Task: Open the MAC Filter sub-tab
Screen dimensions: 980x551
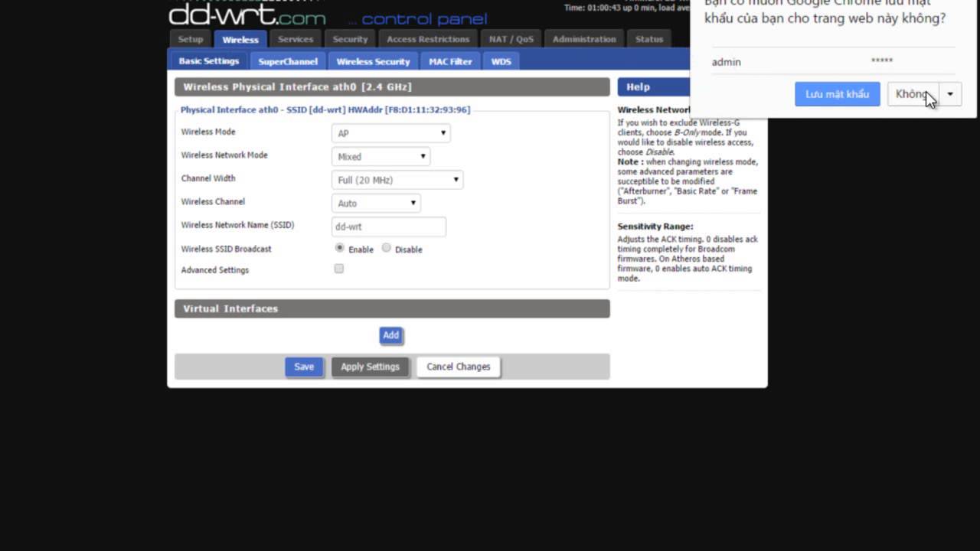Action: coord(450,61)
